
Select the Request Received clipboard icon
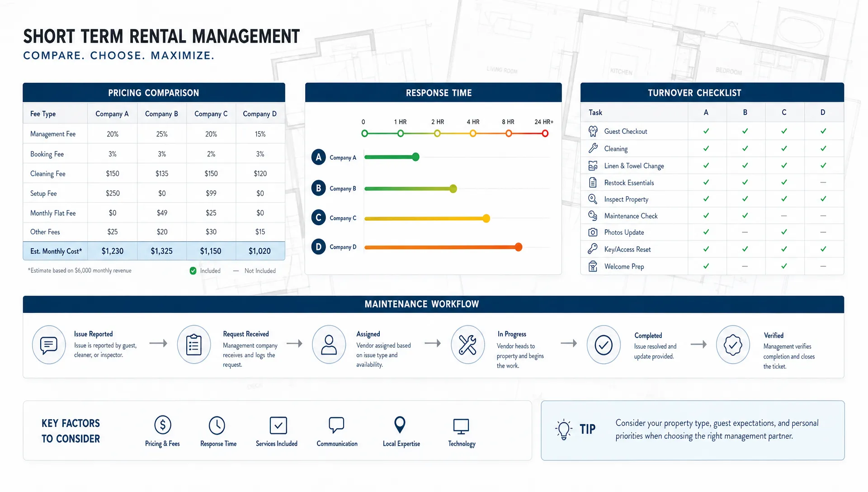194,345
